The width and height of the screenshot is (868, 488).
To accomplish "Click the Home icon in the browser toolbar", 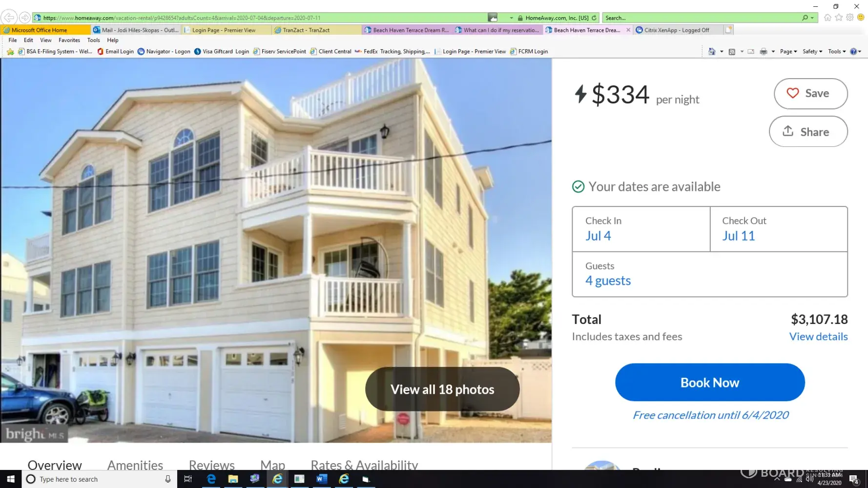I will (827, 18).
